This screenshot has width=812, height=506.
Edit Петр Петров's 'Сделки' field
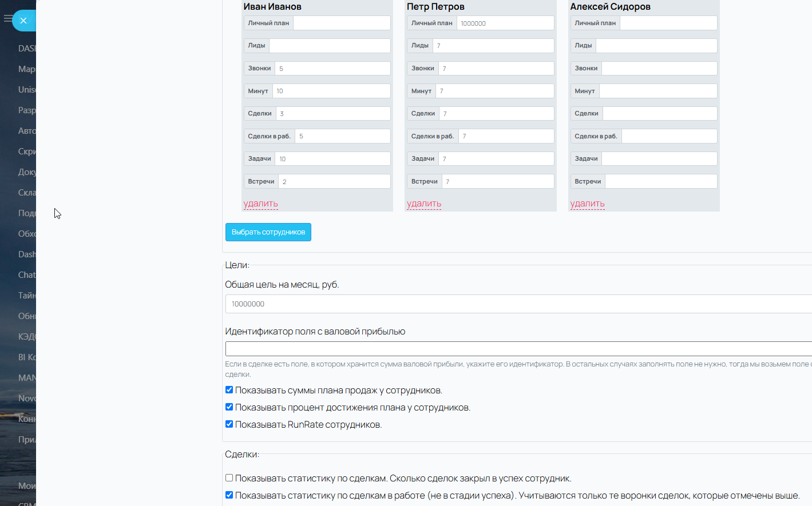[x=497, y=113]
